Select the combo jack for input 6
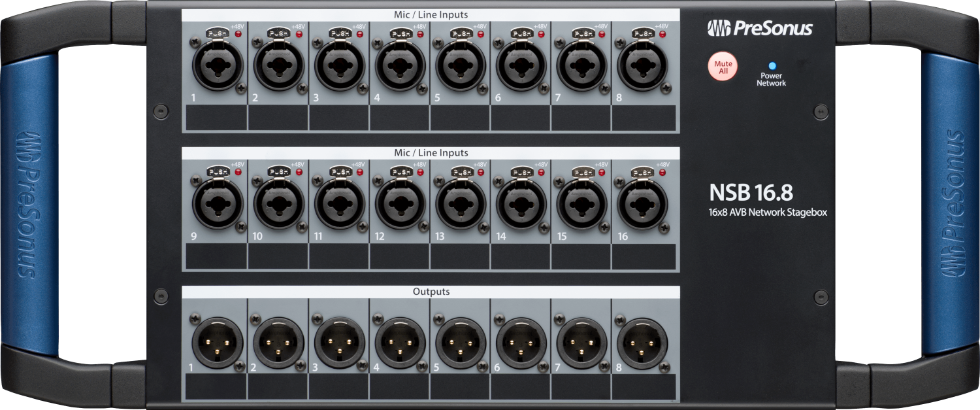Viewport: 980px width, 410px height. 521,65
